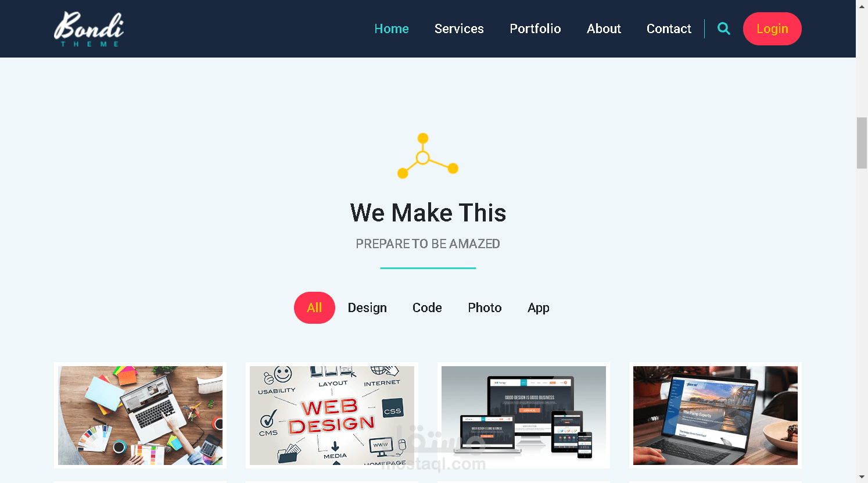Click the yellow network nodes icon
Viewport: 868px width, 483px height.
(x=428, y=156)
